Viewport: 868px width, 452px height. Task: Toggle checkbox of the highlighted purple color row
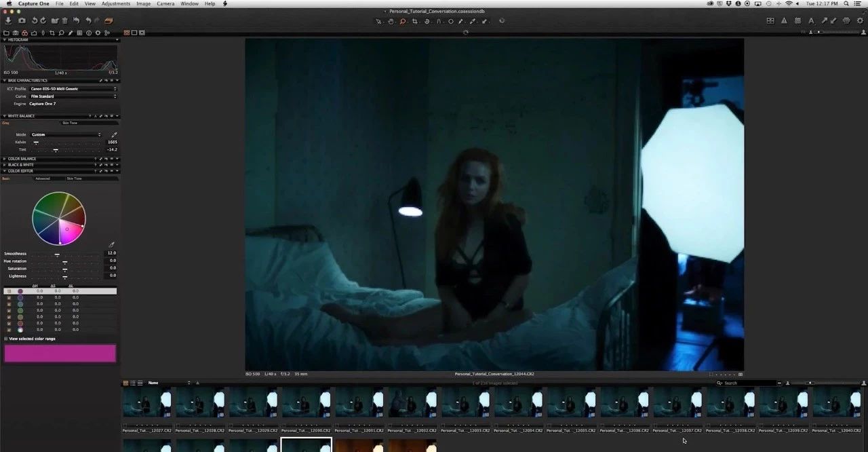coord(9,291)
